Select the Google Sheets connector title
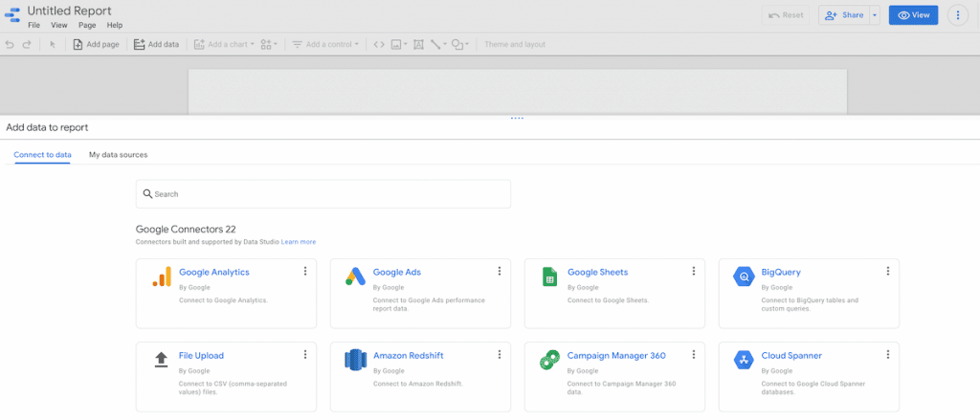The width and height of the screenshot is (980, 420). 597,272
